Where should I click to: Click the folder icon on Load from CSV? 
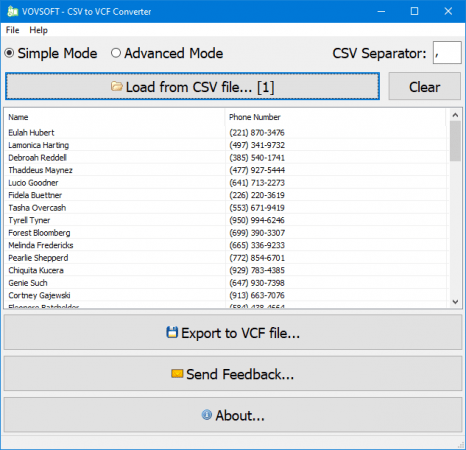(x=117, y=86)
